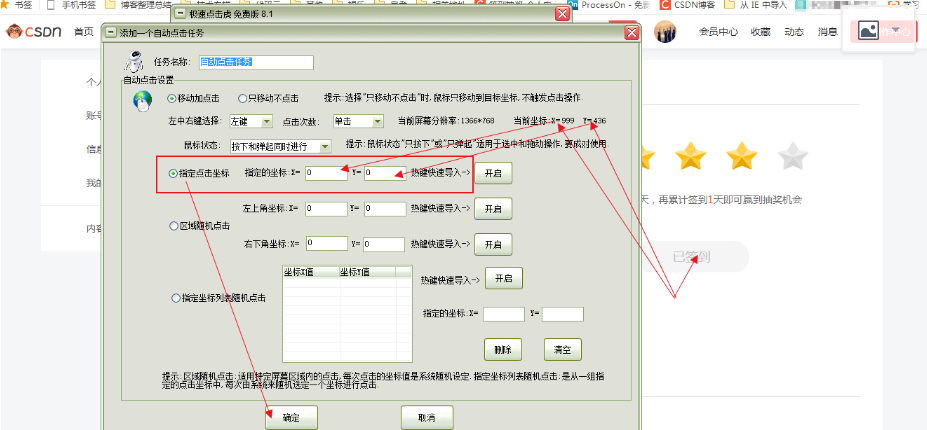
Task: Open the 鼠标状态 dropdown
Action: point(280,146)
